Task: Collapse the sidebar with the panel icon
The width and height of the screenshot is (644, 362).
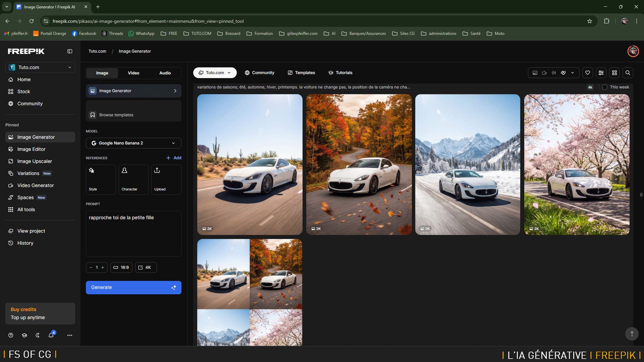Action: coord(70,51)
